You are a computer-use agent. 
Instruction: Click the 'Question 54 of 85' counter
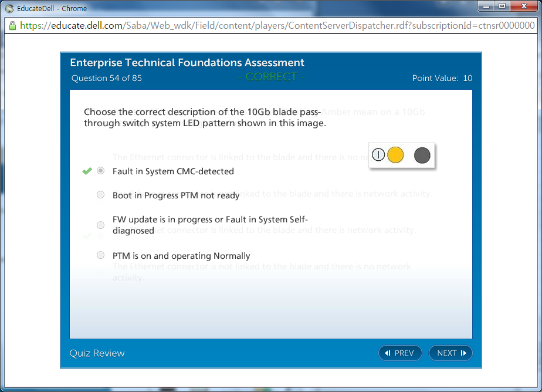coord(106,78)
